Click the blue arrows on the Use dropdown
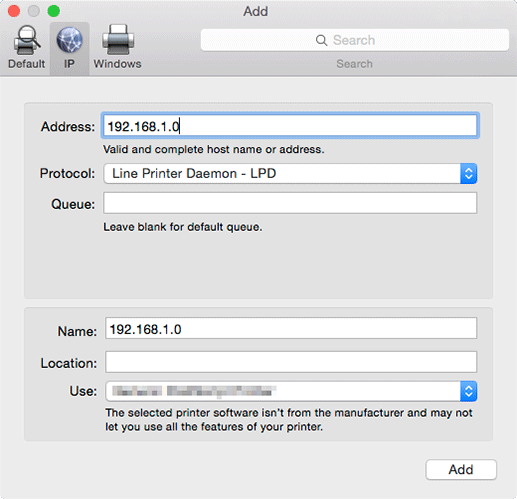Image resolution: width=517 pixels, height=499 pixels. (x=468, y=391)
